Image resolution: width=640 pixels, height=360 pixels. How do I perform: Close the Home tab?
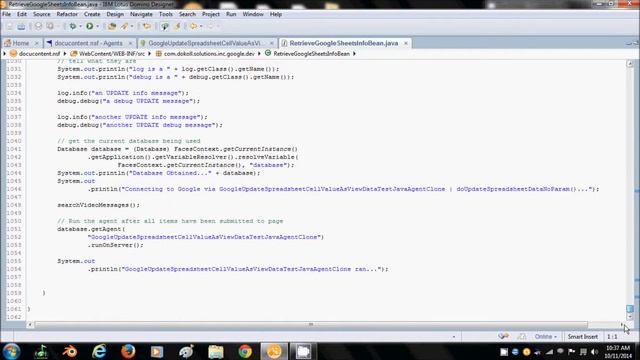[x=37, y=43]
